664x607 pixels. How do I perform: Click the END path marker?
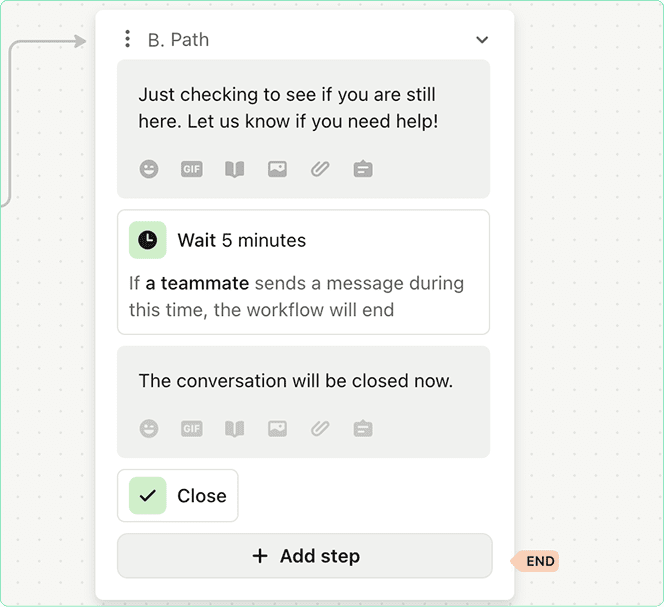coord(535,561)
